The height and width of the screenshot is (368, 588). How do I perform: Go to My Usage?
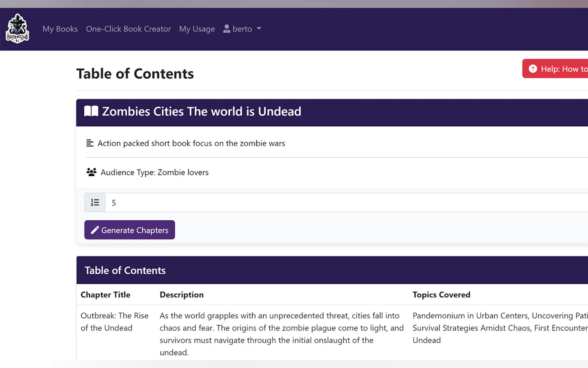[197, 29]
